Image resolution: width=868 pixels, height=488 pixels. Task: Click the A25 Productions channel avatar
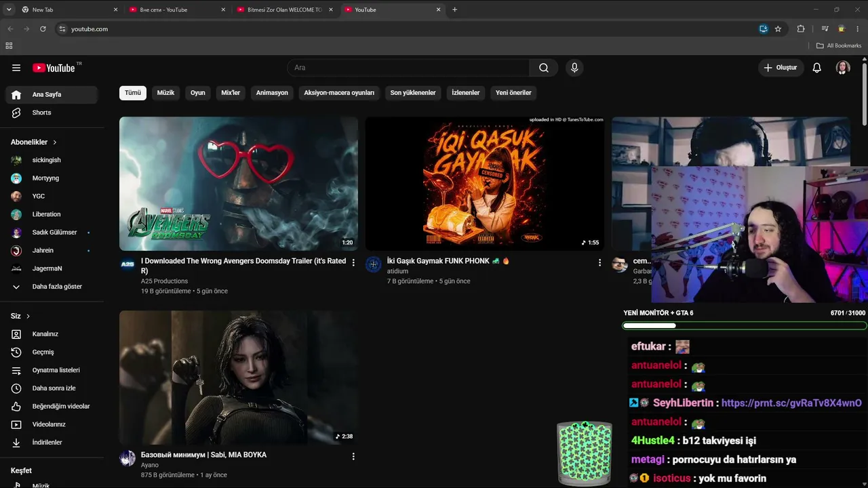click(127, 264)
